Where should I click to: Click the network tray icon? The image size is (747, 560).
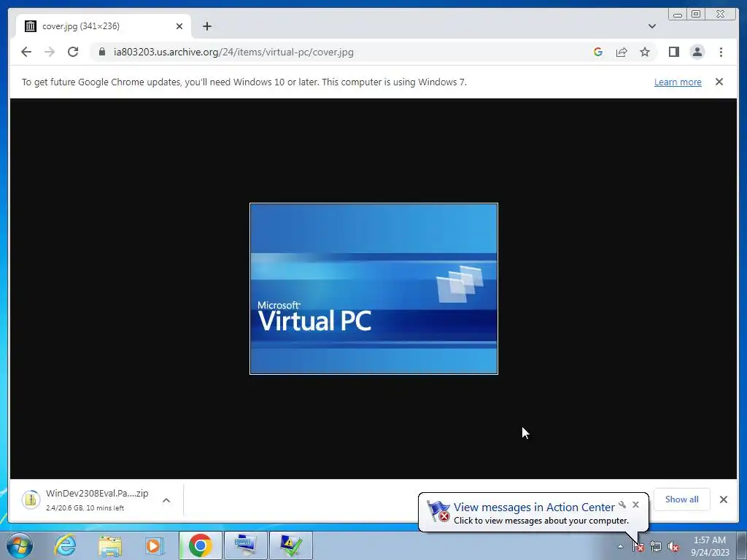click(x=656, y=547)
